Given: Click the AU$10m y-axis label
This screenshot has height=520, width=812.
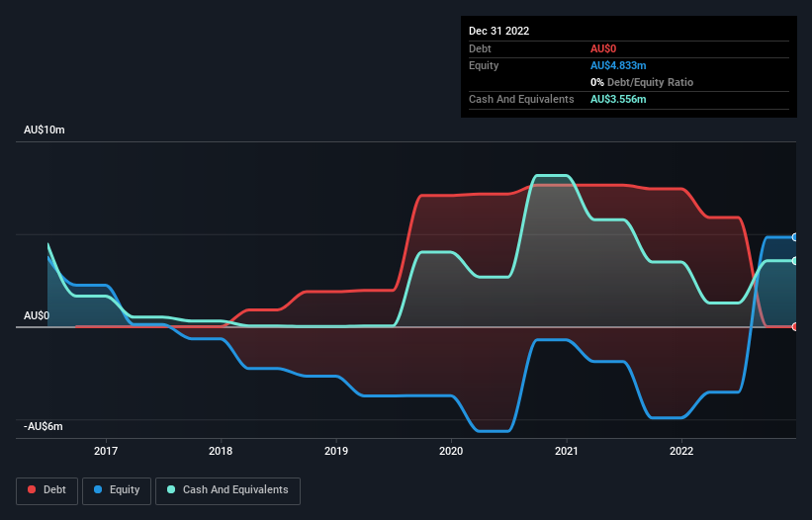Looking at the screenshot, I should click(45, 130).
